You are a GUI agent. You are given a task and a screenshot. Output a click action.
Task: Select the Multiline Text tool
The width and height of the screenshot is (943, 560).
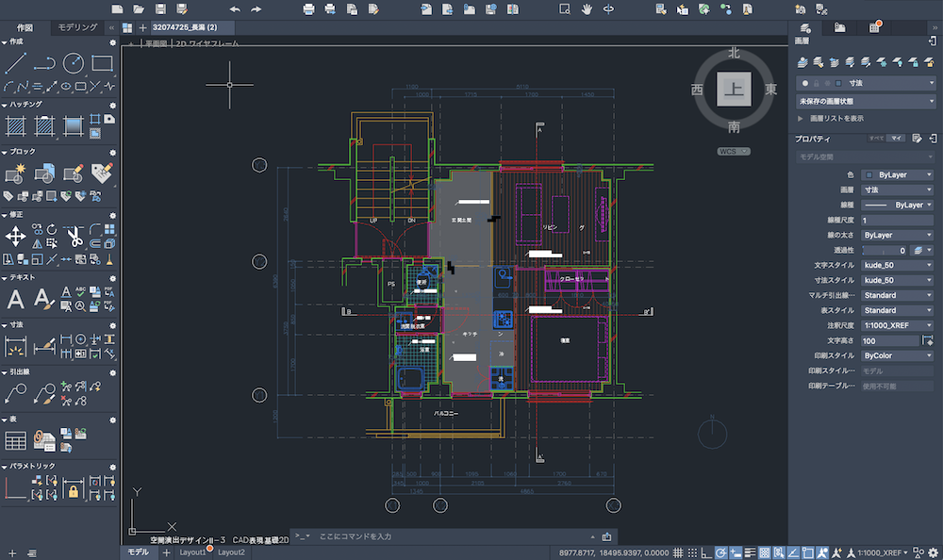16,299
